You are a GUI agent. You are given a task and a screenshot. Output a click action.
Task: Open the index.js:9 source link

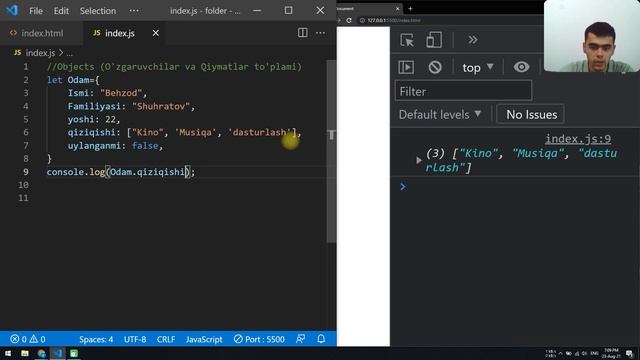(x=578, y=139)
